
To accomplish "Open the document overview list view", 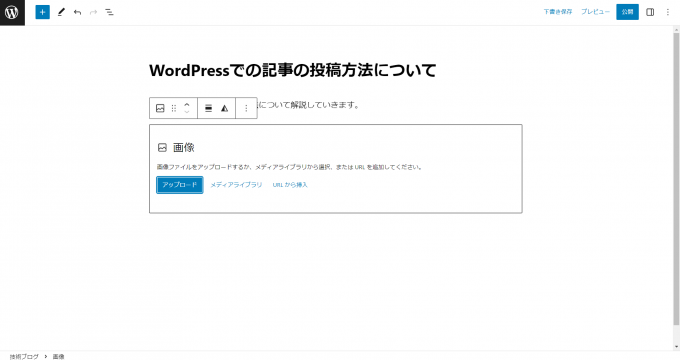I will click(x=109, y=12).
